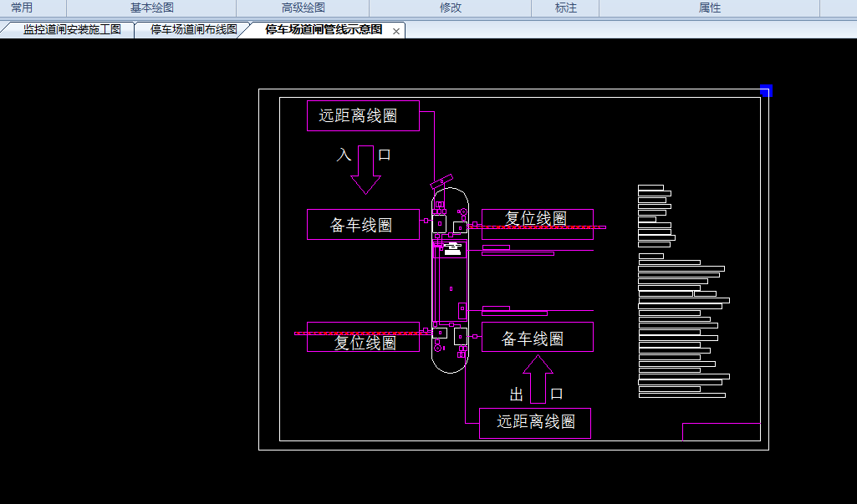Click the 出口 upward arrow symbol
This screenshot has width=857, height=504.
[538, 379]
